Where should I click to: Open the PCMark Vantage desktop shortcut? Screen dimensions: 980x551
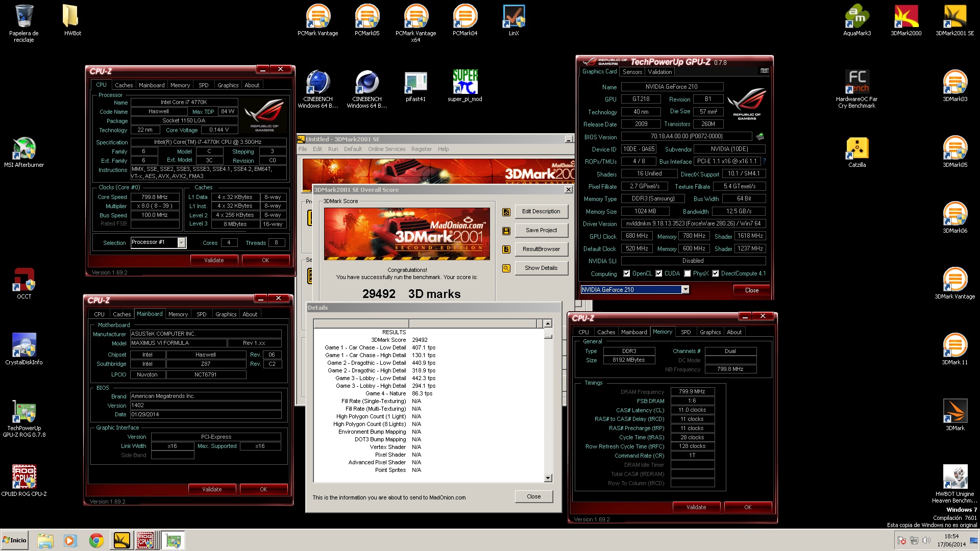pyautogui.click(x=317, y=20)
